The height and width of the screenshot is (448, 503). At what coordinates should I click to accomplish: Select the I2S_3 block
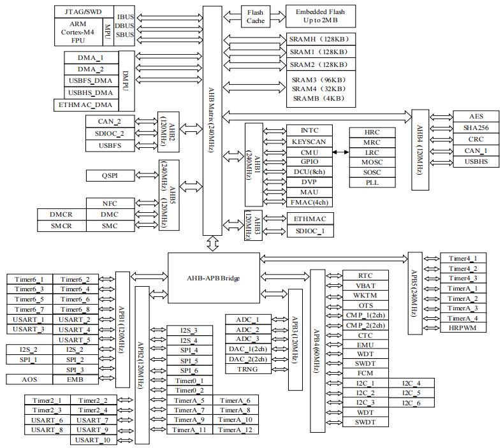(189, 331)
